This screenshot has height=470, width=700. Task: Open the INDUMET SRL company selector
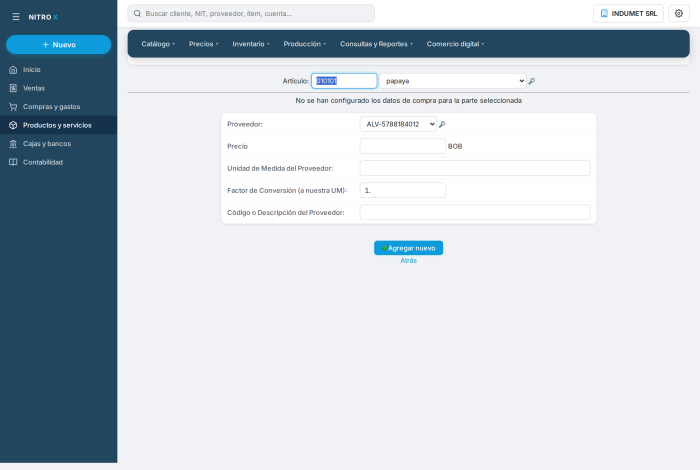(x=628, y=13)
